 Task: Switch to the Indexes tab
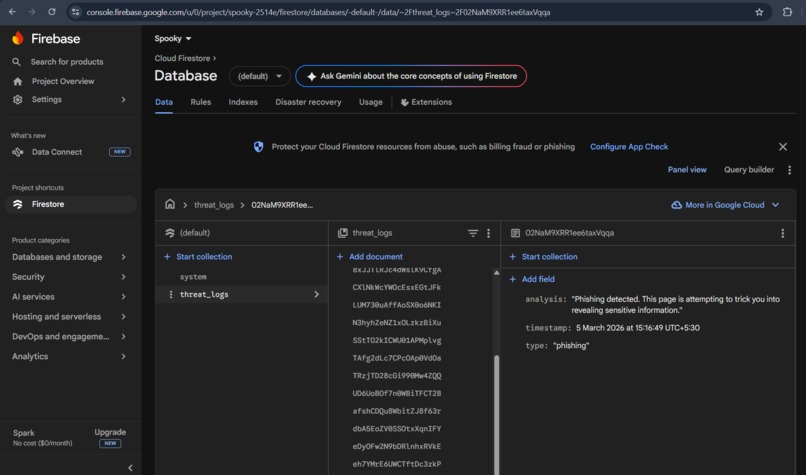tap(243, 102)
